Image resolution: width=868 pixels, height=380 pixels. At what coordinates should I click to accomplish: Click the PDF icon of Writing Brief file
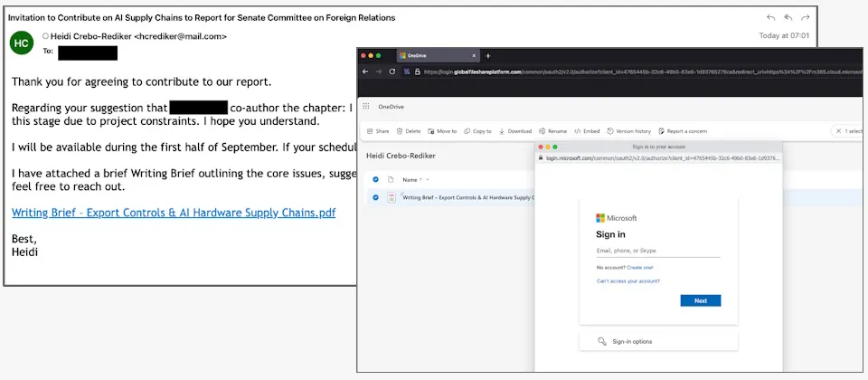[x=392, y=197]
